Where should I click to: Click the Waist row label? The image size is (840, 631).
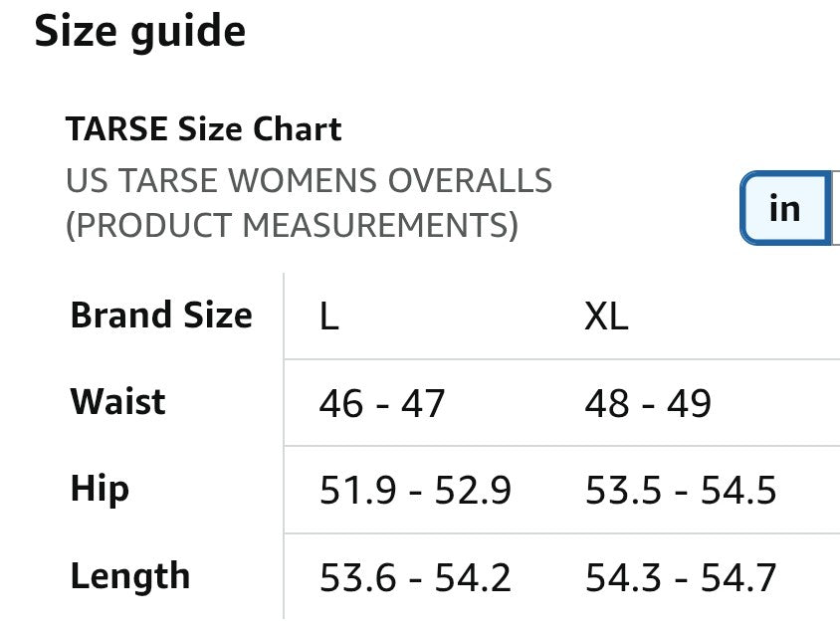pos(117,401)
